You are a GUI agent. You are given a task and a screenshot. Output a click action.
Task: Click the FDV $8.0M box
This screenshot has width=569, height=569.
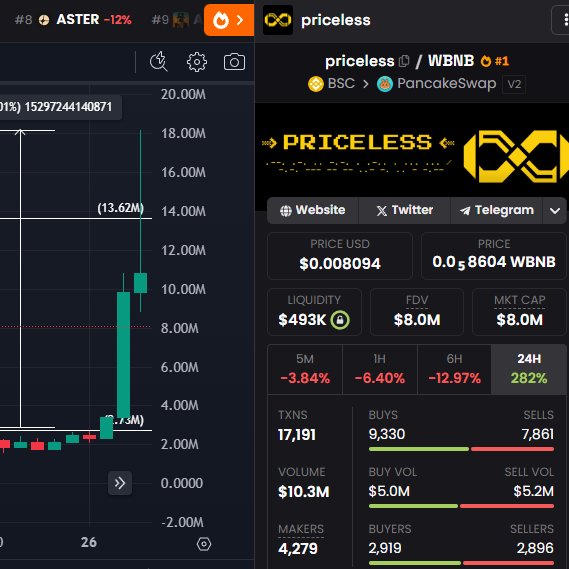pos(417,312)
